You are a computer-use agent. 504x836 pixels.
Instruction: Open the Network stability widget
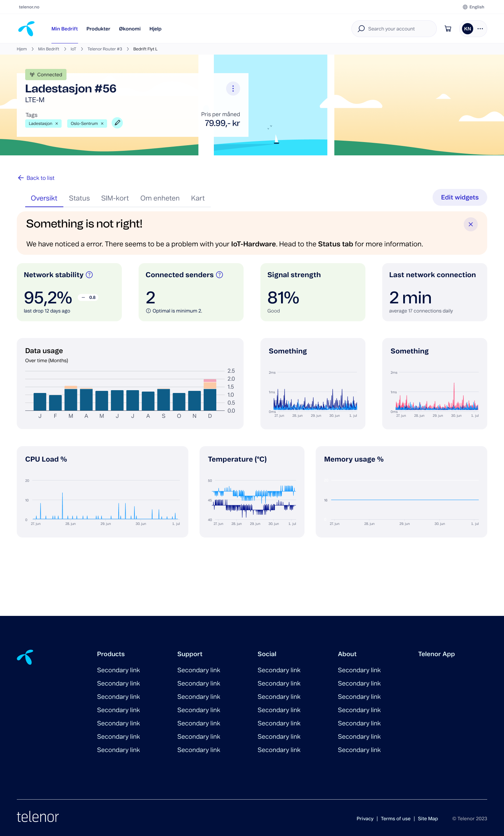tap(69, 292)
